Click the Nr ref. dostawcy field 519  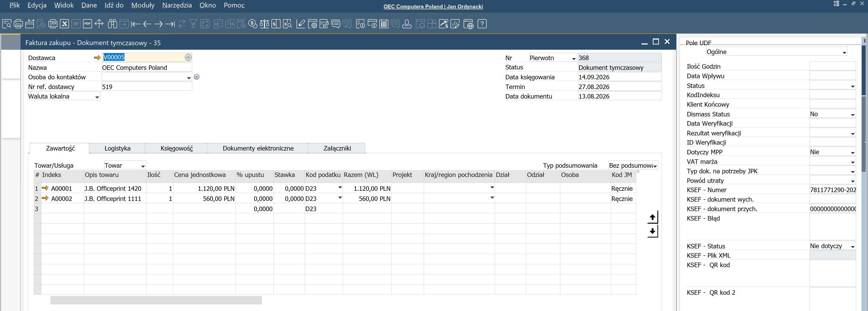pyautogui.click(x=146, y=87)
